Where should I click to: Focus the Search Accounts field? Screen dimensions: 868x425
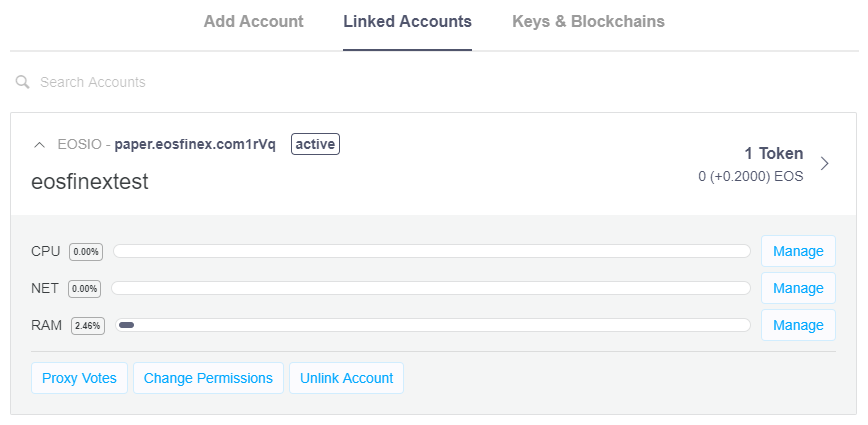tap(434, 82)
